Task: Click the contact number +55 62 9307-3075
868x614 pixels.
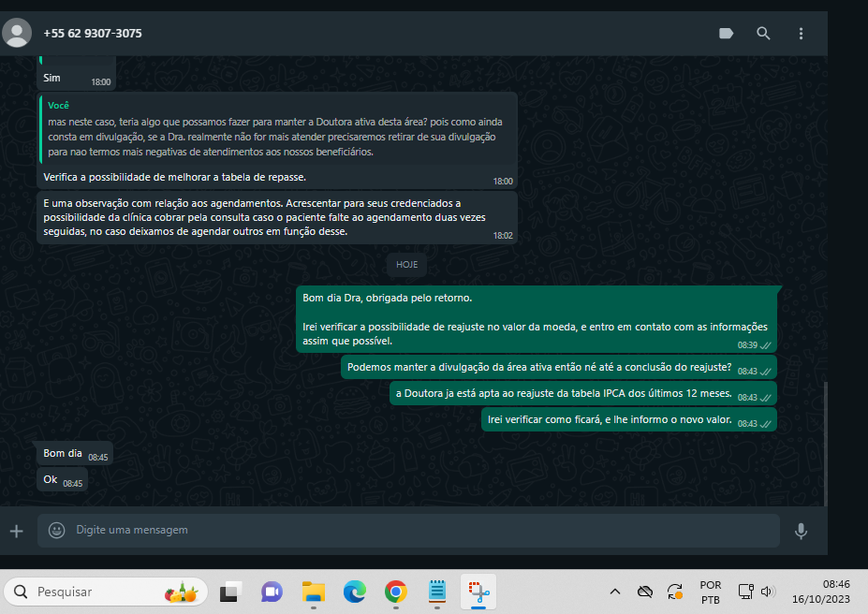Action: 93,33
